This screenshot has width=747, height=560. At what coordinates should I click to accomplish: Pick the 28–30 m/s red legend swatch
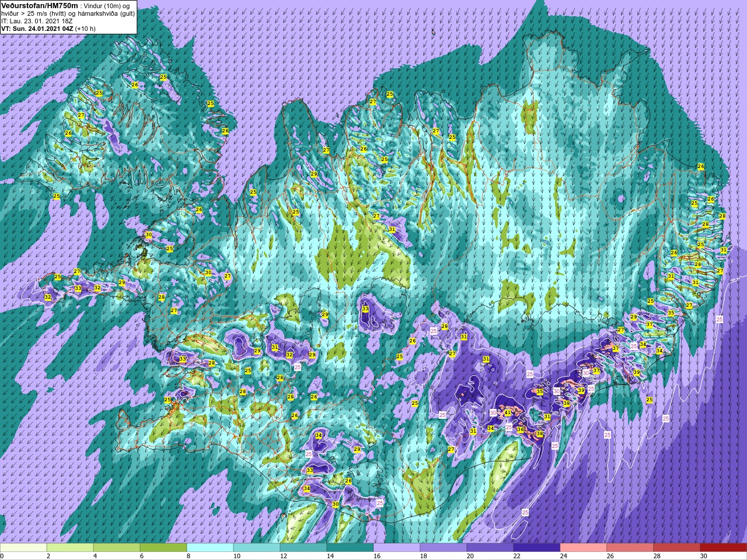point(677,548)
